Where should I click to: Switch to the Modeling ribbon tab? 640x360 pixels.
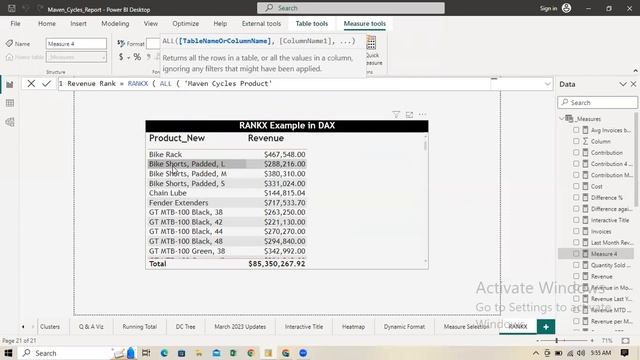pos(115,24)
